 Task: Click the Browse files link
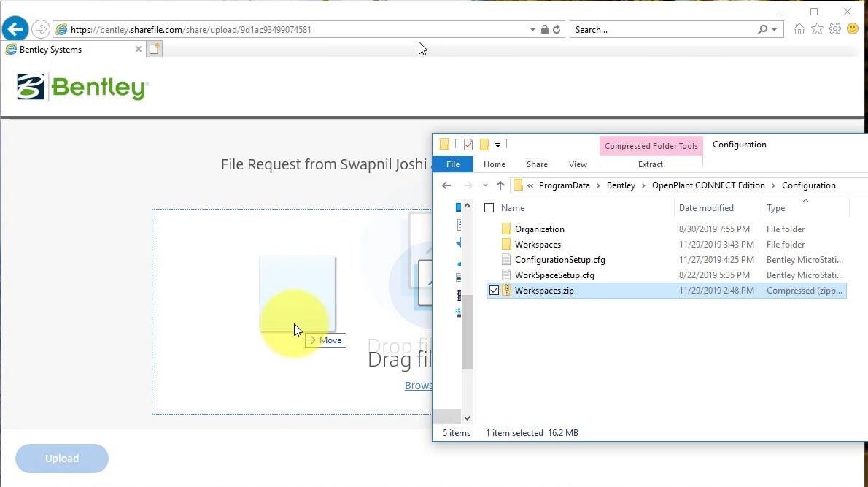[418, 386]
